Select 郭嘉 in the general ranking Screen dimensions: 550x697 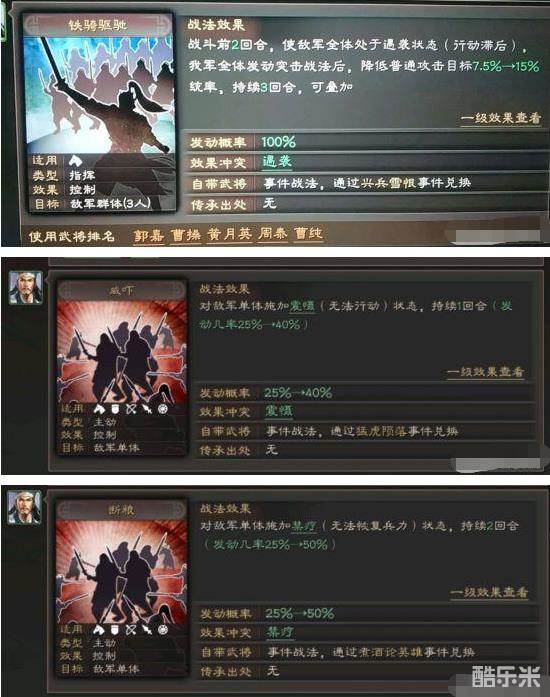(149, 235)
